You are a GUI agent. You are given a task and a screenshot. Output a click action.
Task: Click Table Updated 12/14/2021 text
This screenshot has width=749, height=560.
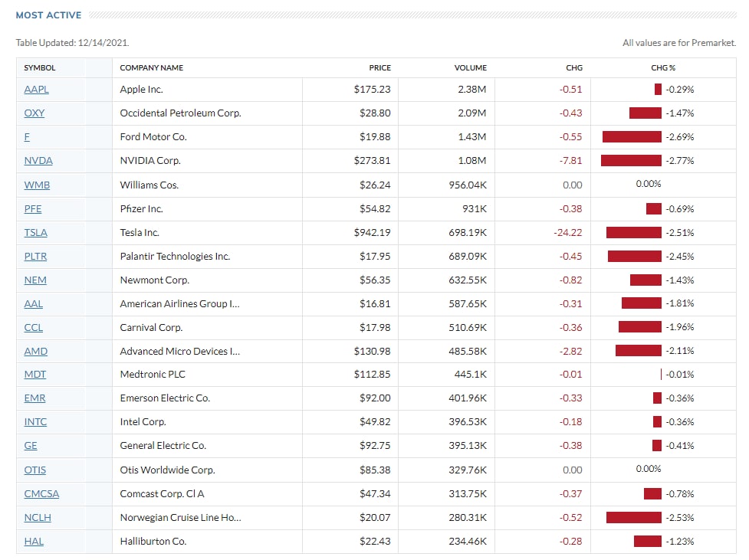pos(72,43)
